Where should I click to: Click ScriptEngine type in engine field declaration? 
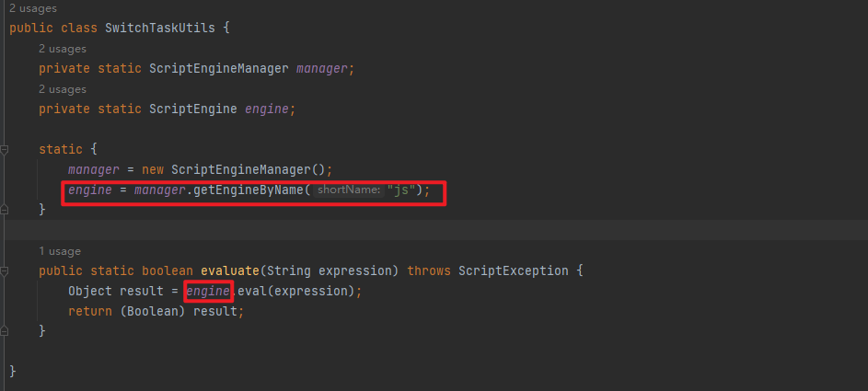[x=192, y=109]
